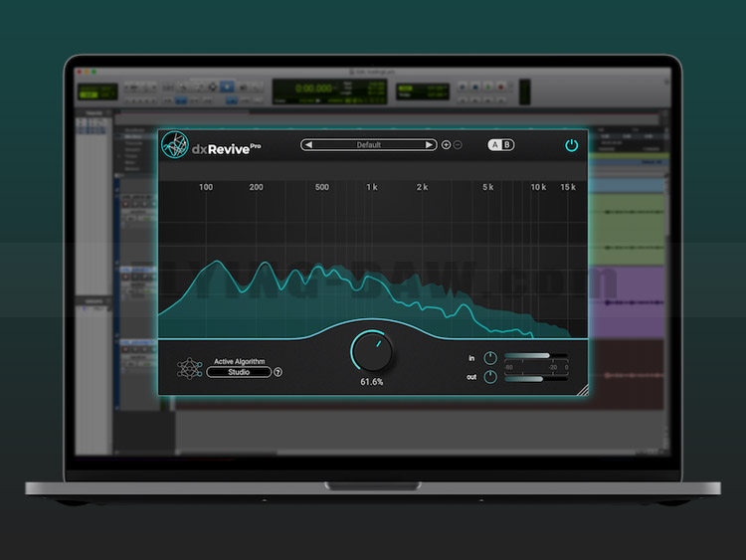This screenshot has height=560, width=746.
Task: Click the '15 k' frequency label
Action: click(568, 187)
